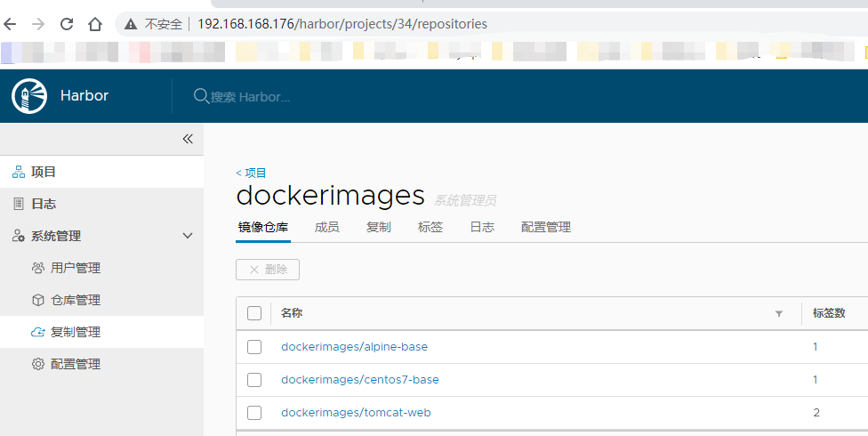Viewport: 868px width, 436px height.
Task: Click the Harbor lighthouse logo
Action: point(29,96)
